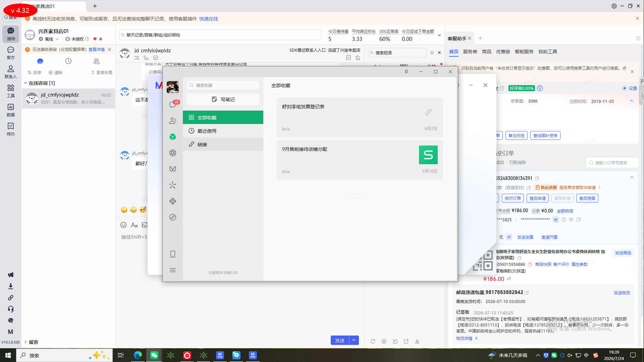Click the chain link icon in left sidebar

pos(11,298)
